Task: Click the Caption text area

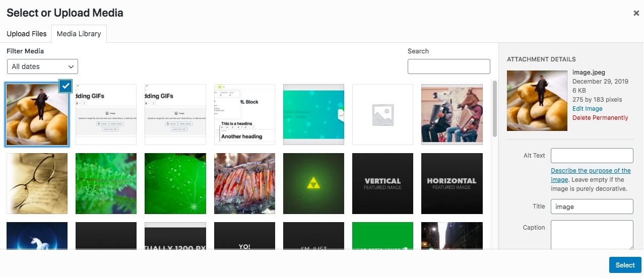Action: 592,235
